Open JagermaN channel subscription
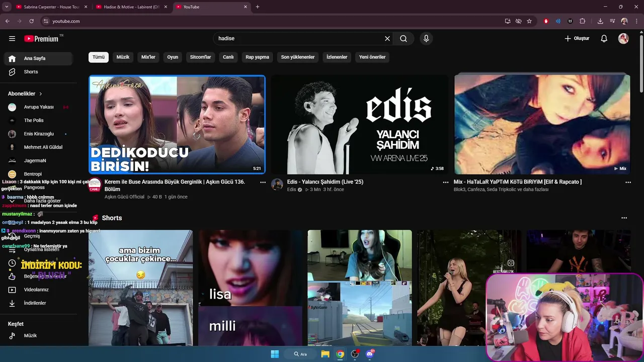 (x=38, y=161)
